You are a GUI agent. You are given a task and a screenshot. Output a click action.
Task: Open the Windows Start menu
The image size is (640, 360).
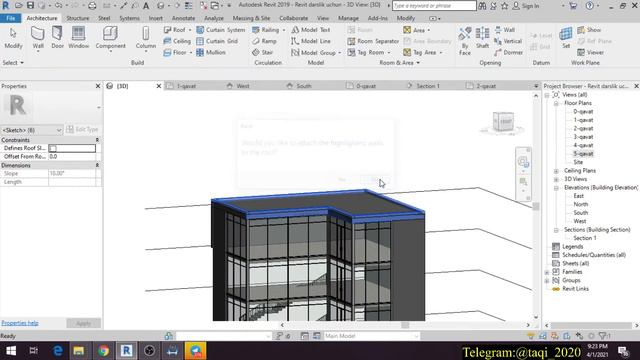[x=11, y=351]
